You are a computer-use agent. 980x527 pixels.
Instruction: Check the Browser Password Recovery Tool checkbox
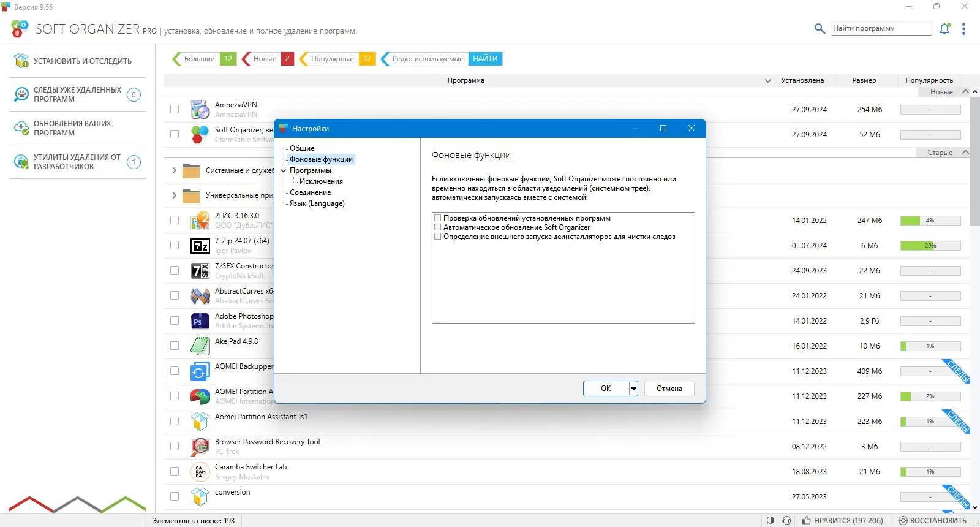tap(175, 447)
